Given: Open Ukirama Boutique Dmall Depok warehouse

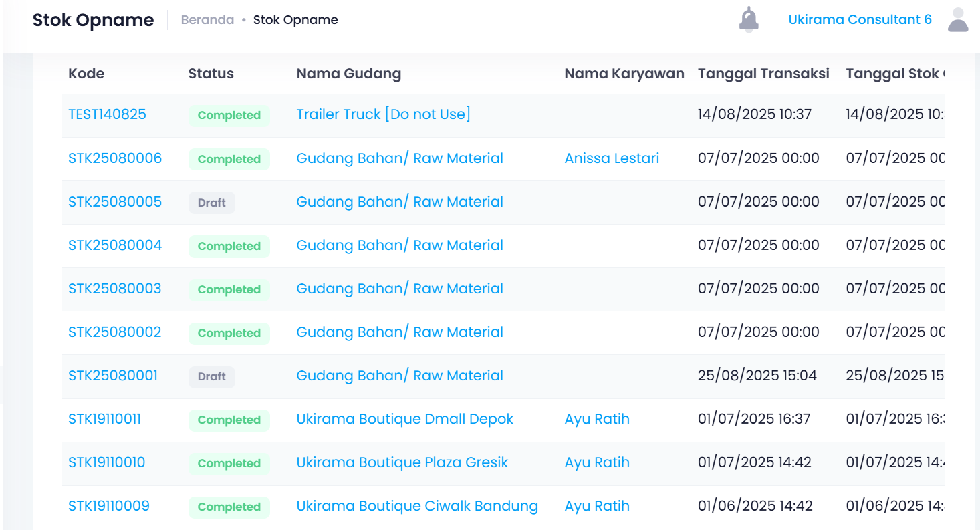Looking at the screenshot, I should tap(404, 418).
